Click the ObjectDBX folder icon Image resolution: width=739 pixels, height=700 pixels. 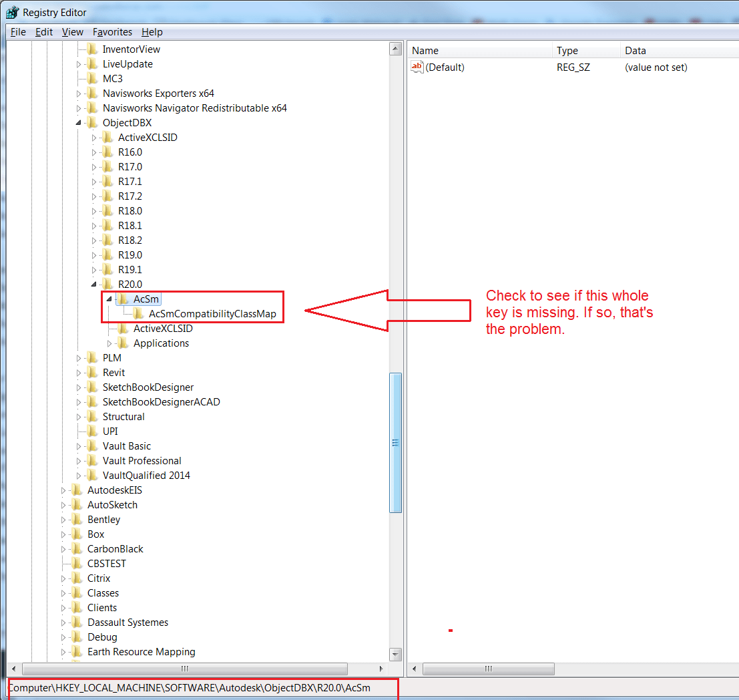(92, 123)
